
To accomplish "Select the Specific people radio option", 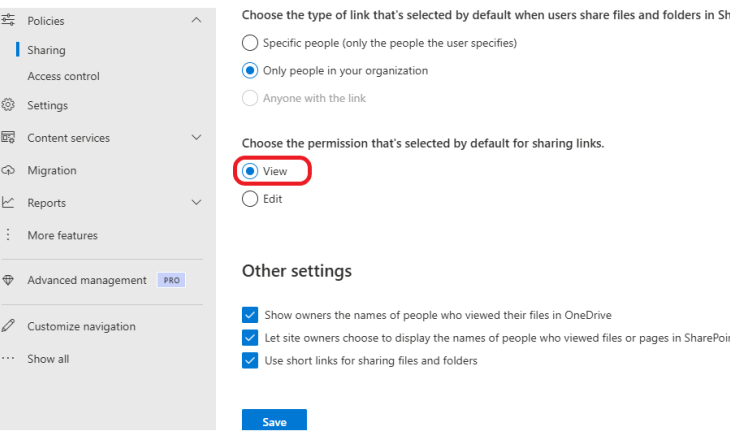I will pos(250,43).
